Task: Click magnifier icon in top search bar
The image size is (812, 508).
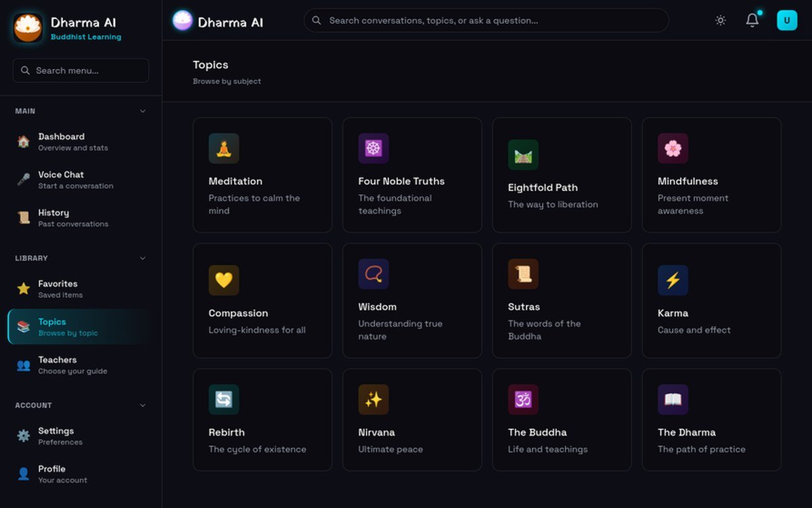Action: [x=317, y=20]
